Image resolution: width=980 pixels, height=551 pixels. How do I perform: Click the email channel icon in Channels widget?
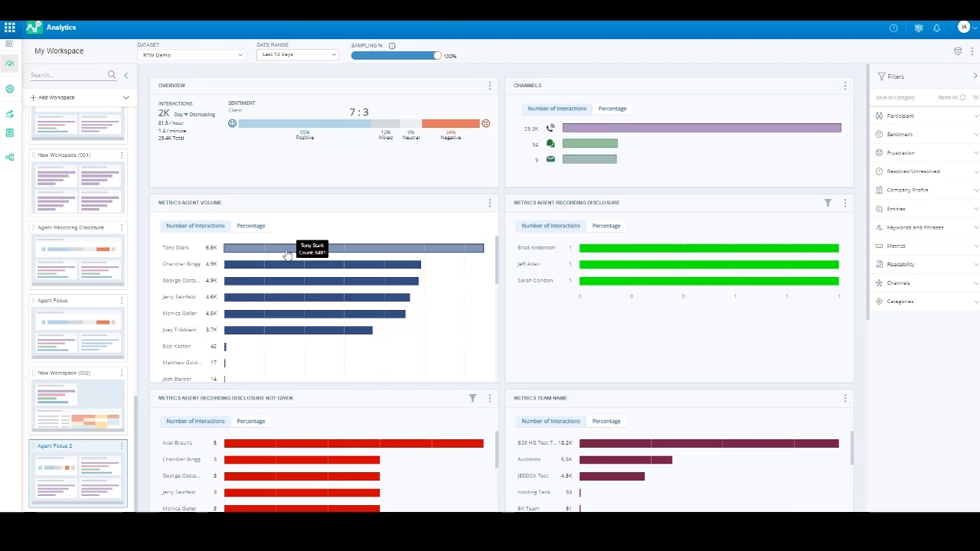[550, 159]
